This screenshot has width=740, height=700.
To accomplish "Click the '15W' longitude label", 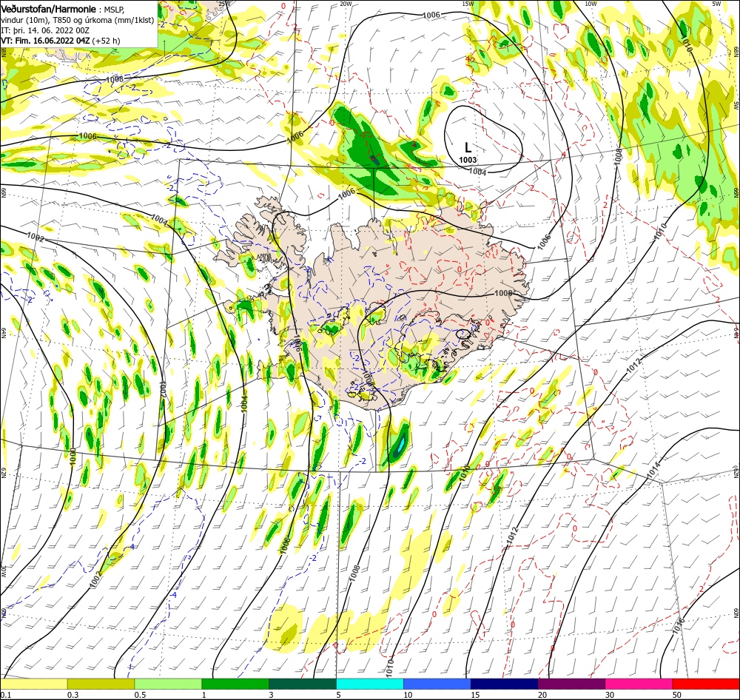I will (x=468, y=3).
